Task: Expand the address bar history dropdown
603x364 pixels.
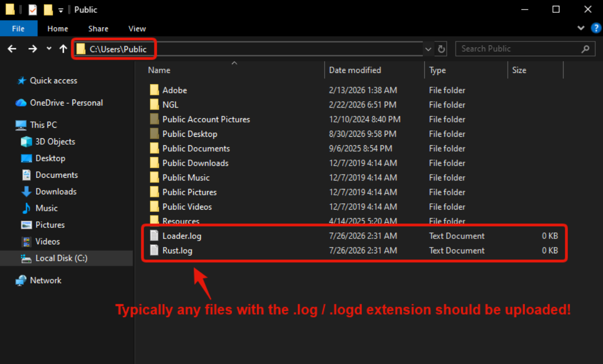Action: (428, 49)
